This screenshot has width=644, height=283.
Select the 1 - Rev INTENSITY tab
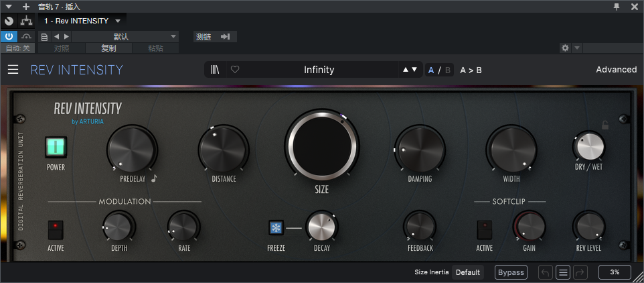coord(76,21)
